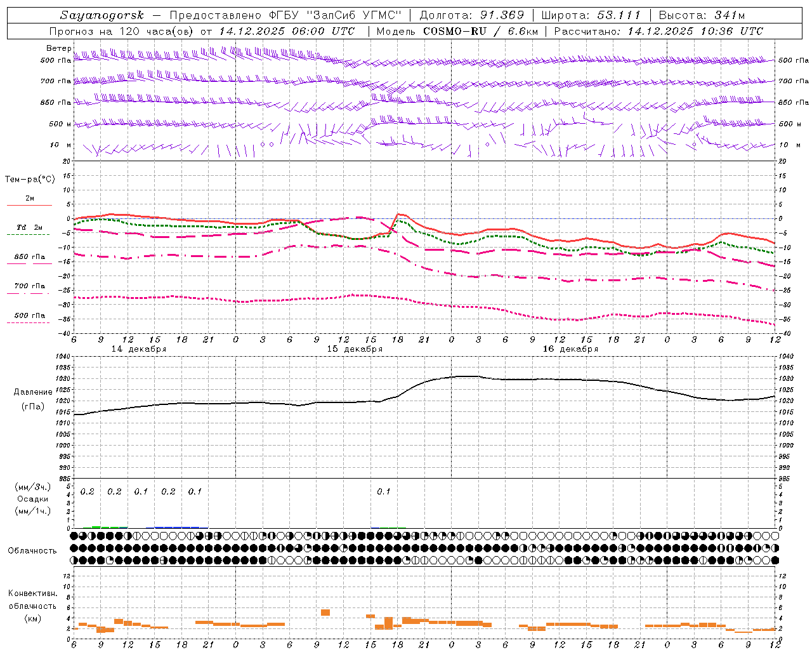Viewport: 812px width, 650px height.
Task: Click the '700 гПа' temperature legend entry
Action: 30,286
